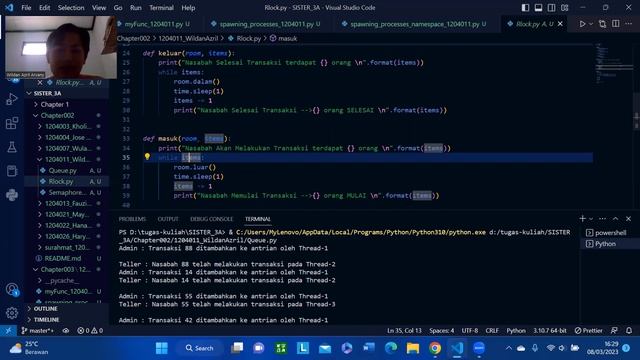Click the editor minimap

[613, 63]
